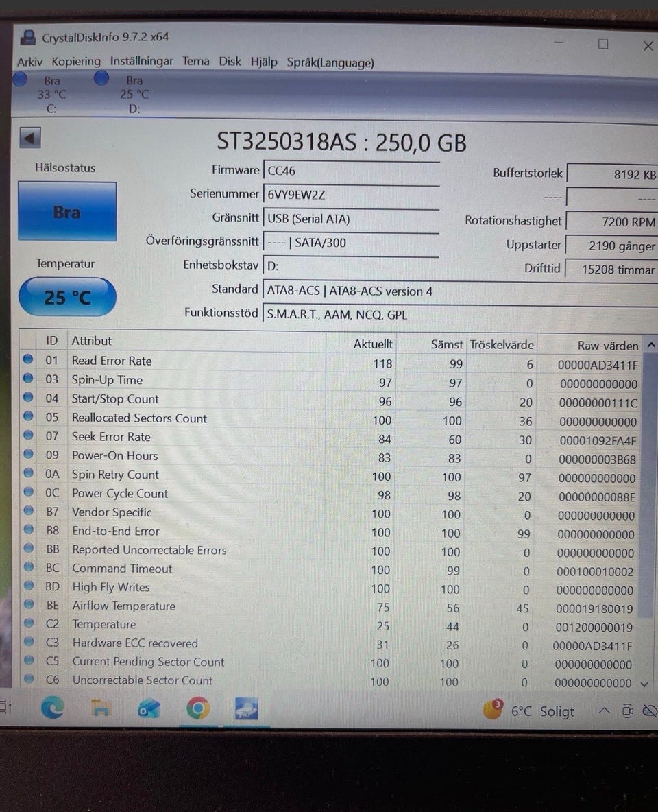Click raw value 00001092FA4F
This screenshot has width=658, height=812.
[598, 441]
